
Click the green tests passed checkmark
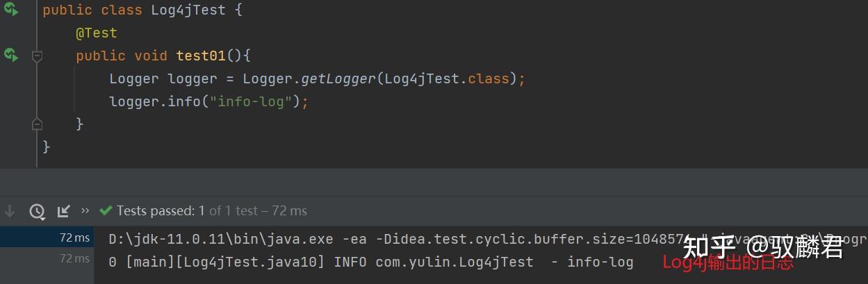pyautogui.click(x=106, y=210)
